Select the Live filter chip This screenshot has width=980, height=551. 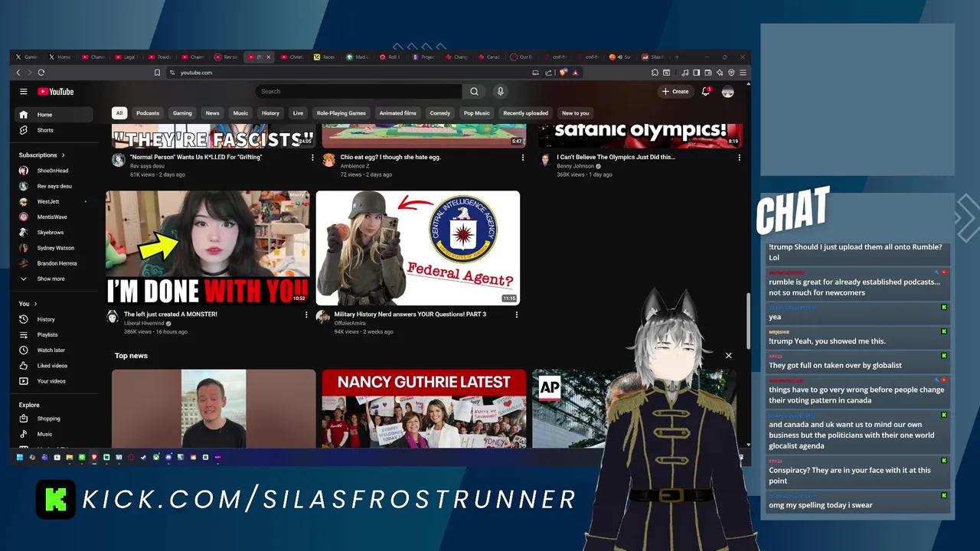coord(298,113)
